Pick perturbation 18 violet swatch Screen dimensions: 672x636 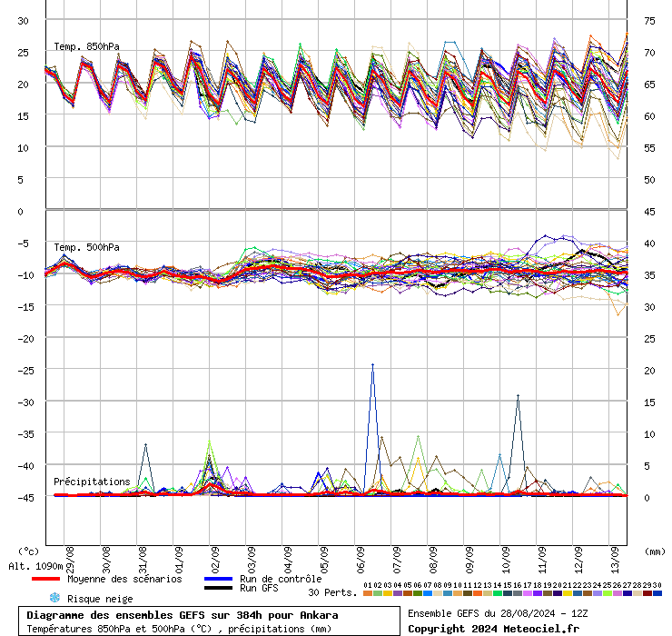pos(537,593)
